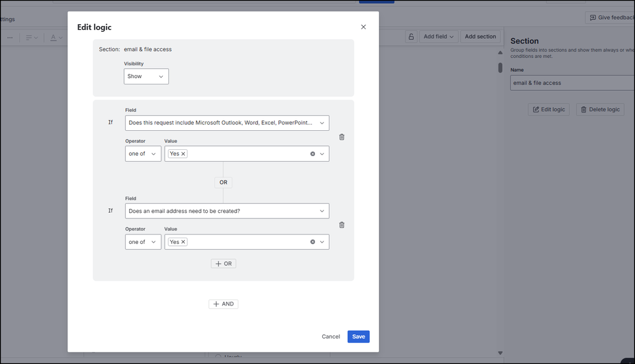Viewport: 635px width, 364px height.
Task: Open the Microsoft Outlook field dropdown
Action: [x=227, y=123]
